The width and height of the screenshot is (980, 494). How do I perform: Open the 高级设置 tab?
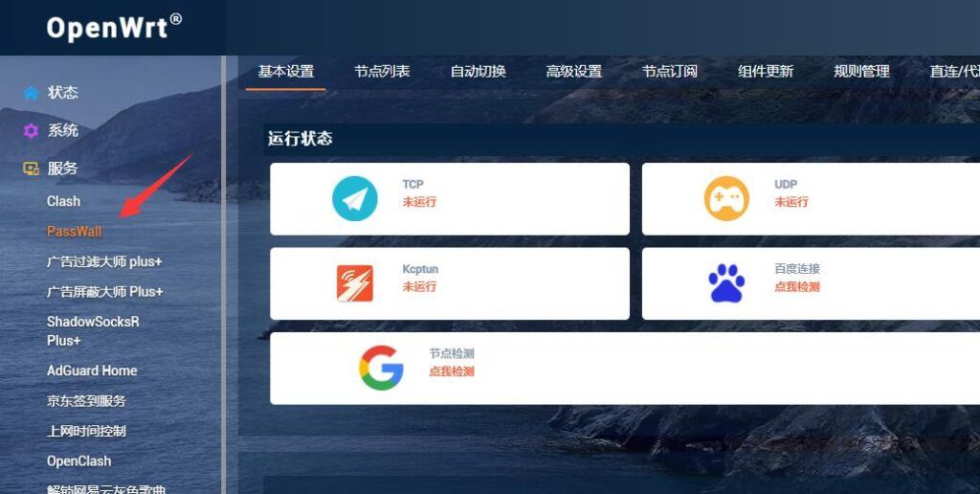[x=574, y=71]
